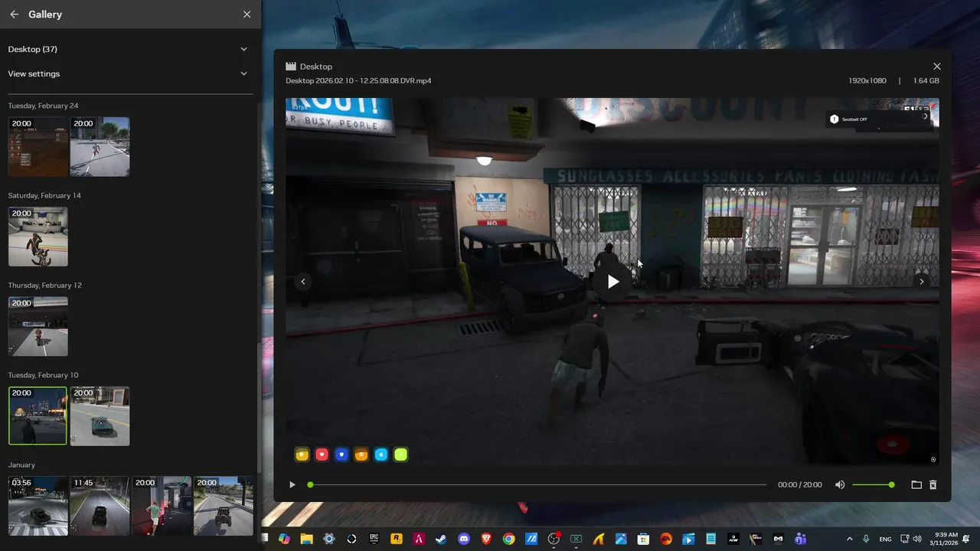Screen dimensions: 980x551
Task: Open the January 03:56 video thumbnail
Action: (x=38, y=506)
